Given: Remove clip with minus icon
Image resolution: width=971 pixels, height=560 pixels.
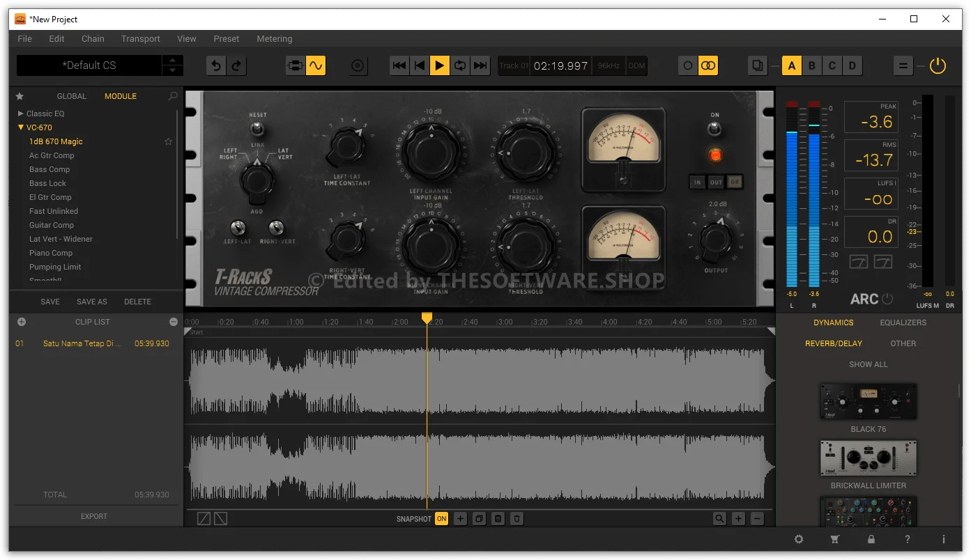Looking at the screenshot, I should click(174, 322).
